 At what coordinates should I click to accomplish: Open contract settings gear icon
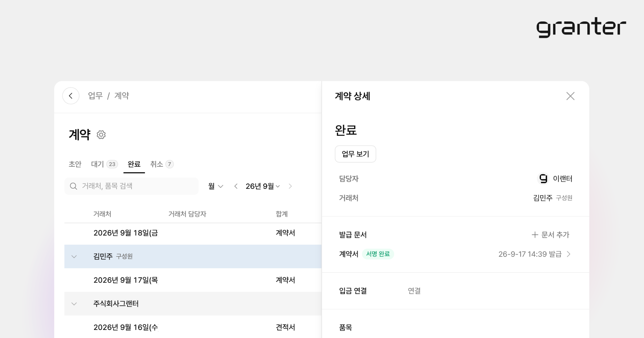101,135
